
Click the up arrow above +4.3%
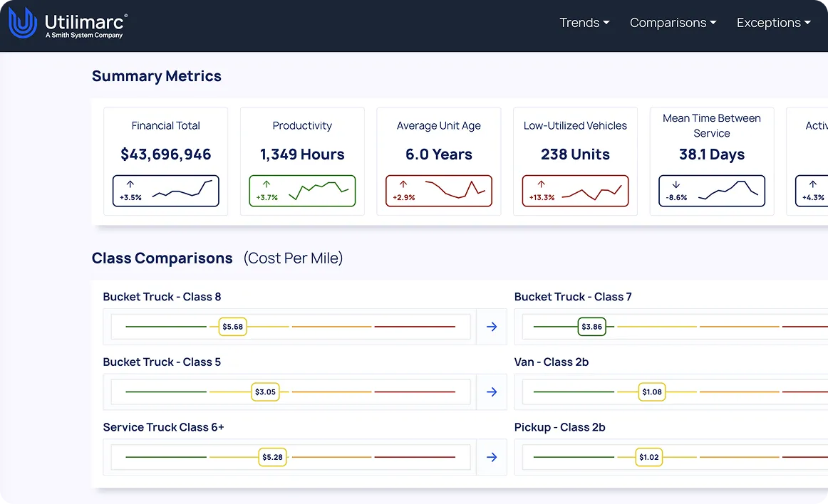point(813,184)
